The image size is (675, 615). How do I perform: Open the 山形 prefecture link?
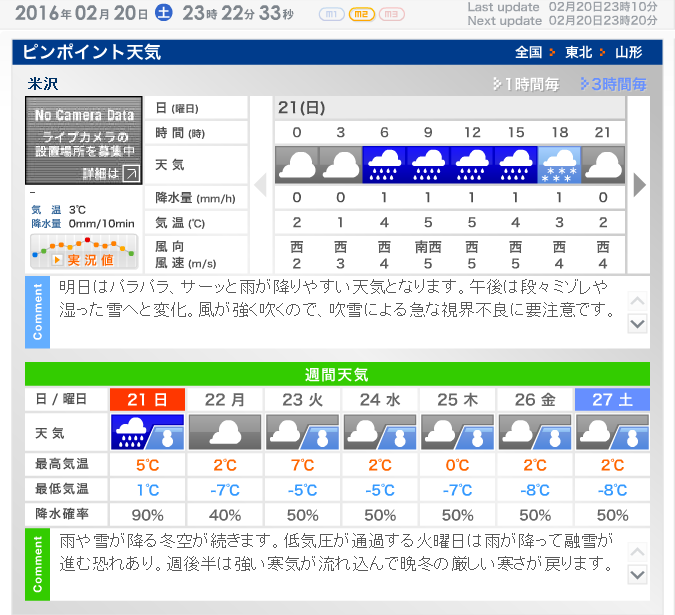coord(629,52)
